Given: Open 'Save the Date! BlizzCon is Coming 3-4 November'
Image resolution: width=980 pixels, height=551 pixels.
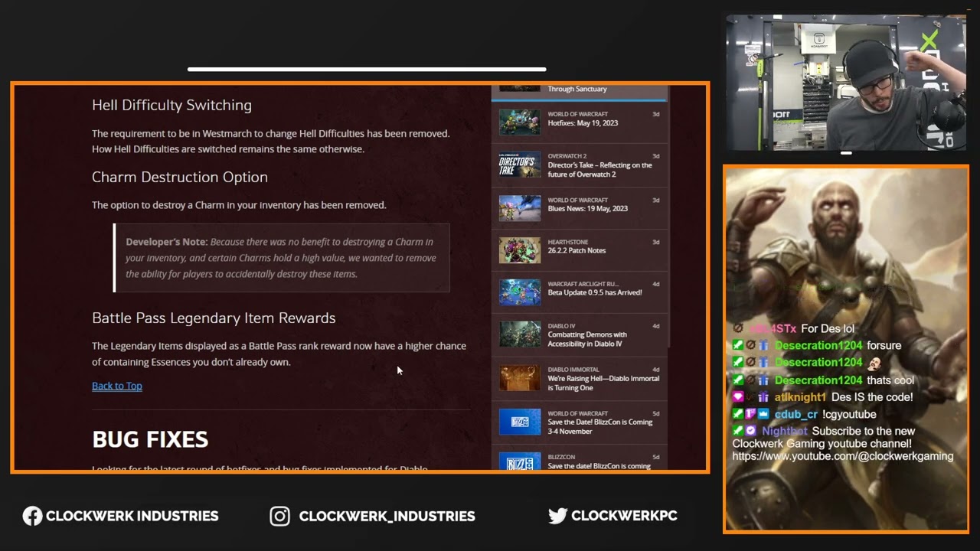Looking at the screenshot, I should tap(600, 426).
